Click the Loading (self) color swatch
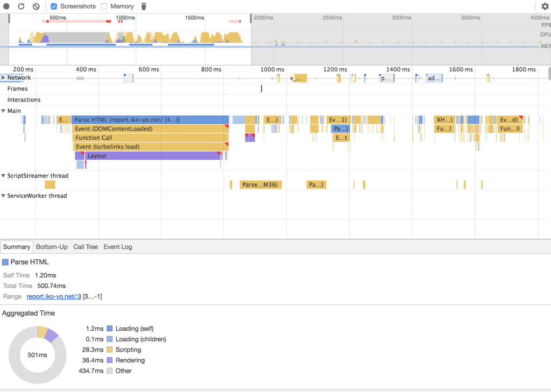Viewport: 551px width, 392px height. coord(110,329)
